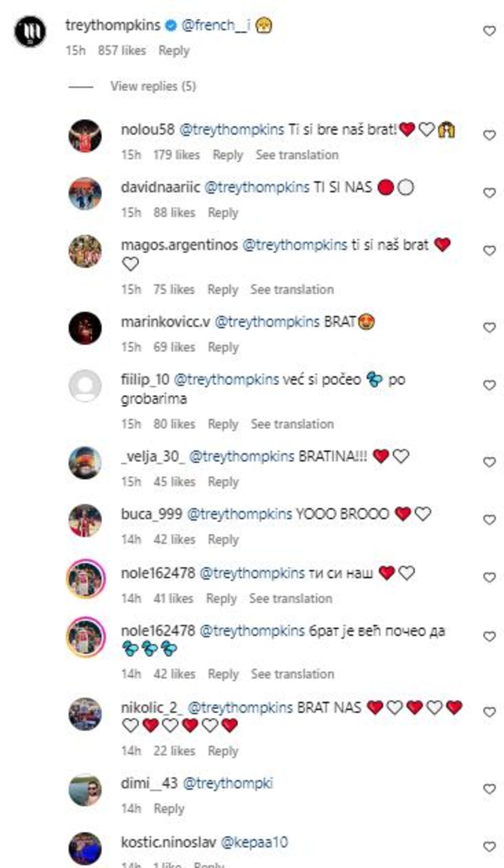Like treythompkins' top comment with heart icon
Screen dimensions: 504x868
(x=489, y=31)
